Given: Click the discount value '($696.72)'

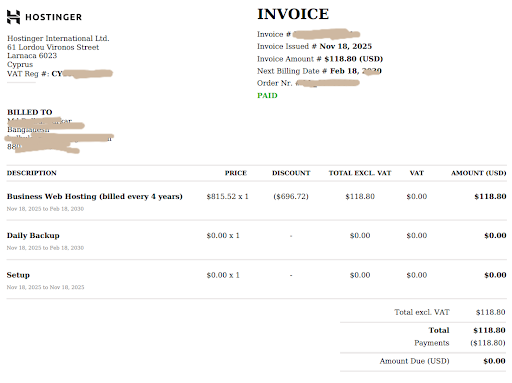Looking at the screenshot, I should 291,196.
